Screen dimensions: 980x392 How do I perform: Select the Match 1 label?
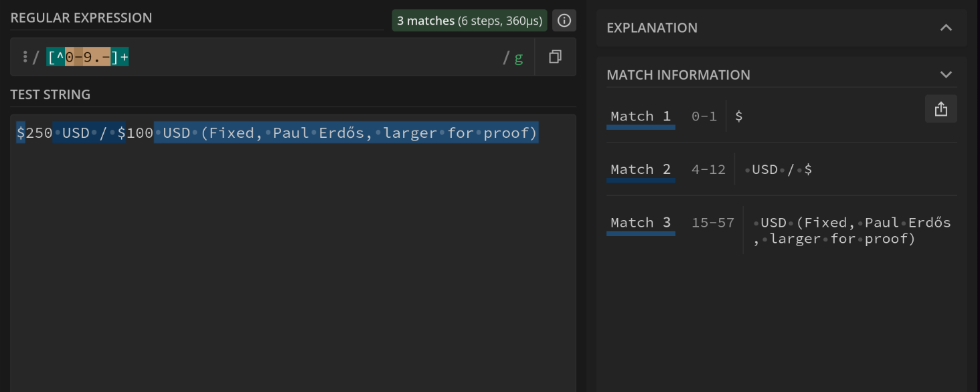tap(640, 116)
